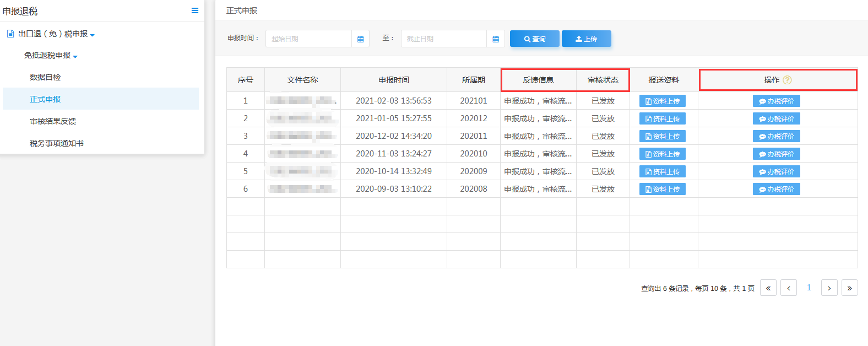Click the 报送资料 column header
The image size is (868, 346).
click(664, 80)
